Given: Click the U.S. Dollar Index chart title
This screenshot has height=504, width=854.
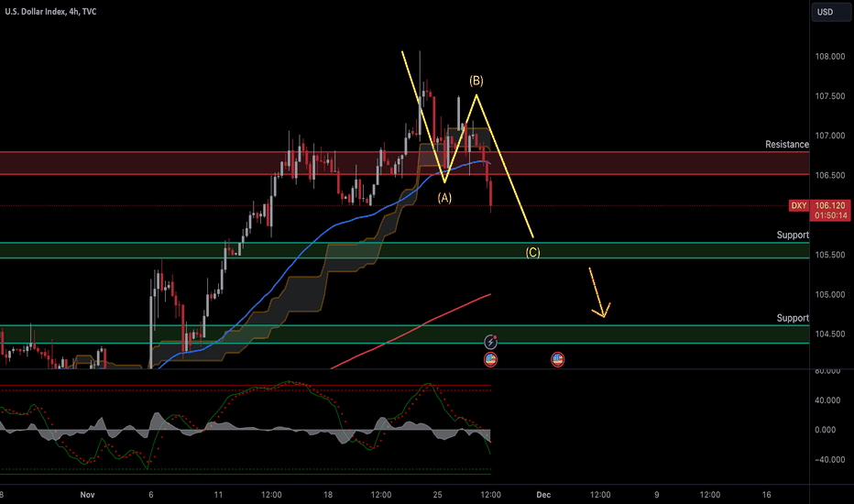Looking at the screenshot, I should pos(50,11).
